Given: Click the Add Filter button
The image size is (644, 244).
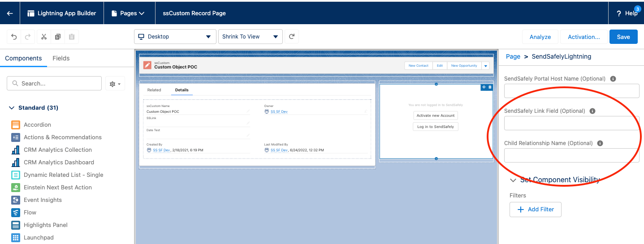Looking at the screenshot, I should pos(535,210).
